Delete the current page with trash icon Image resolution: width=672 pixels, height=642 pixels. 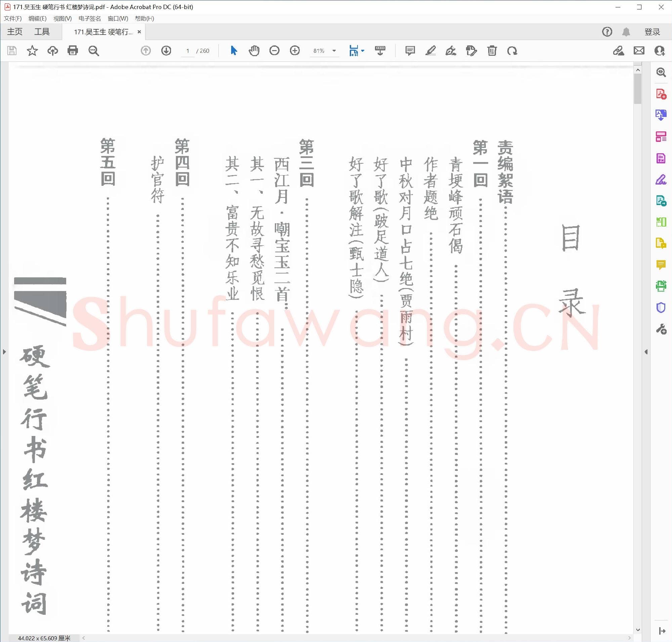(x=492, y=51)
